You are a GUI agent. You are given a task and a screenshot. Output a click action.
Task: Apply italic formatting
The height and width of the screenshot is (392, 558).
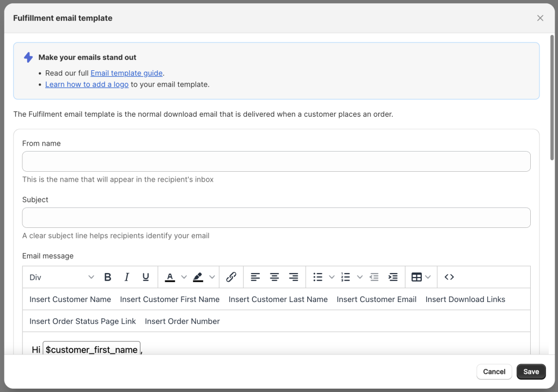pos(126,277)
